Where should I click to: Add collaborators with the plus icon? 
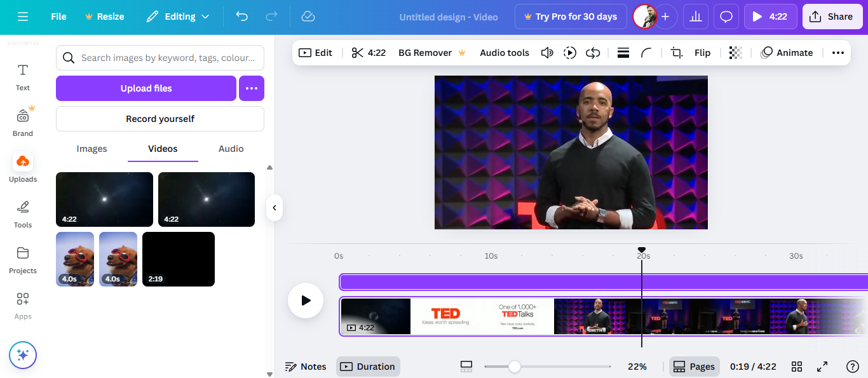tap(665, 17)
